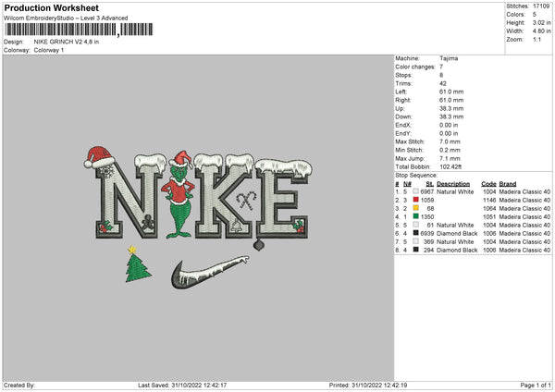Select the Height value 3.02 in
This screenshot has height=392, width=555.
pos(541,22)
